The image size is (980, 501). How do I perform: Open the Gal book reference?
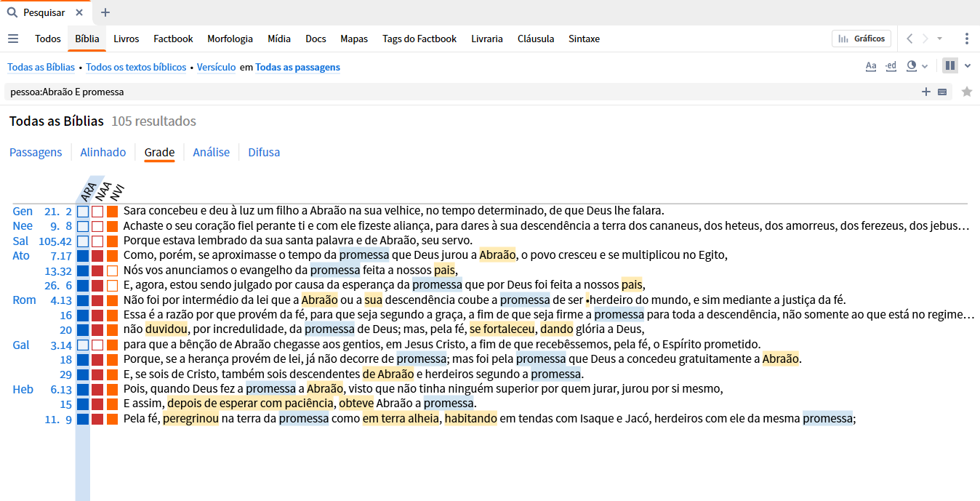coord(21,344)
